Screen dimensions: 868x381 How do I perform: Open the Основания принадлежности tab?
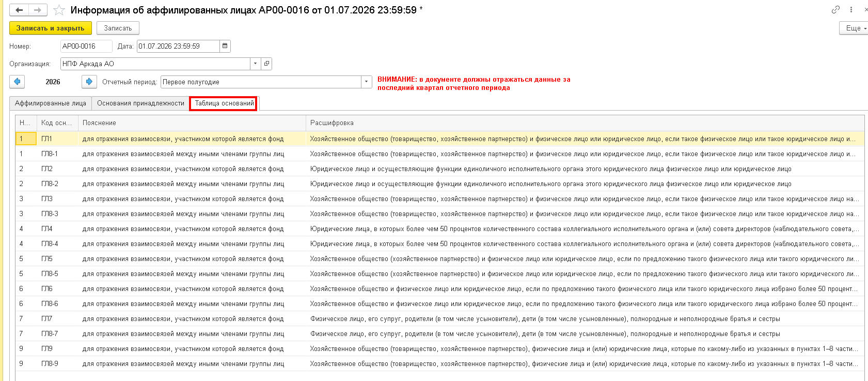point(140,103)
